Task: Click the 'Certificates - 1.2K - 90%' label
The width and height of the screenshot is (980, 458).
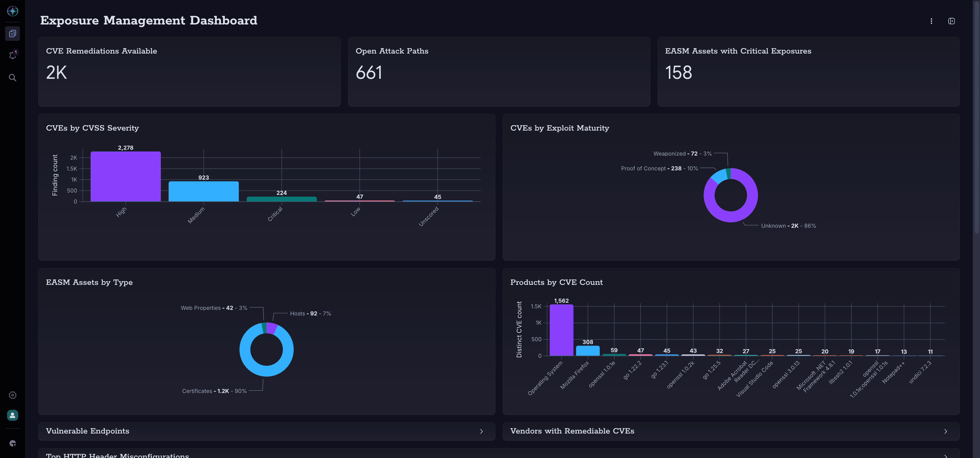Action: click(214, 391)
